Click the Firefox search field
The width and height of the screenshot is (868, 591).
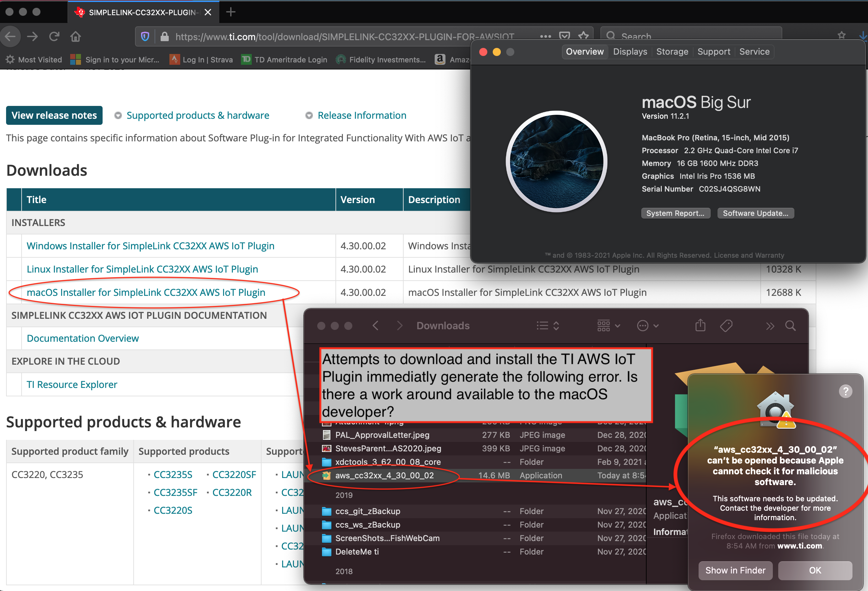point(691,36)
